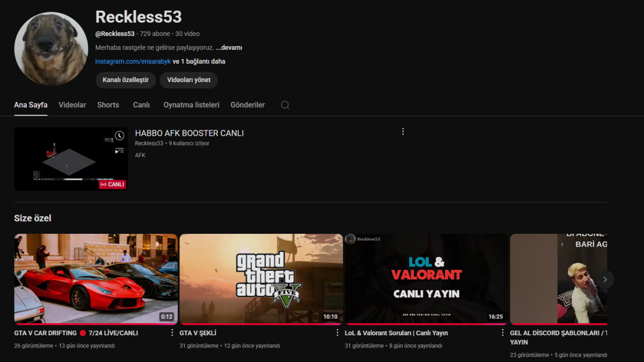The width and height of the screenshot is (644, 362).
Task: Click "26 görüntüleme • 13 gün önce yayınlandı" text
Action: (x=64, y=346)
